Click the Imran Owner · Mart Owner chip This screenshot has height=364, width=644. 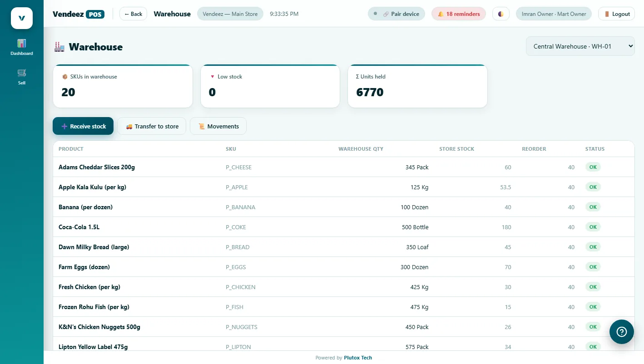[554, 14]
